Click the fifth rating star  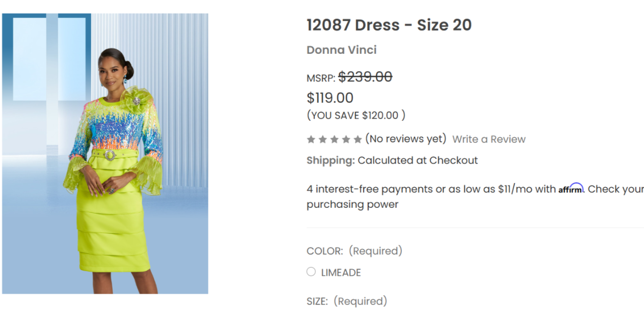point(357,139)
